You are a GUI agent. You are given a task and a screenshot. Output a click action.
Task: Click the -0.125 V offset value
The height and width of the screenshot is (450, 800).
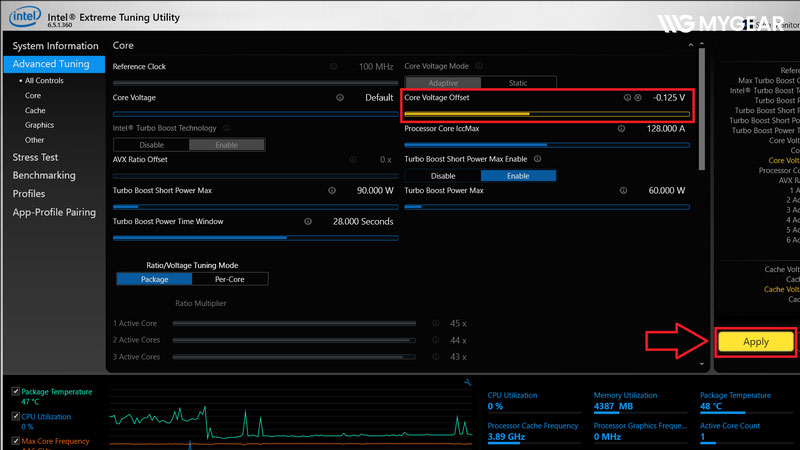click(x=669, y=97)
